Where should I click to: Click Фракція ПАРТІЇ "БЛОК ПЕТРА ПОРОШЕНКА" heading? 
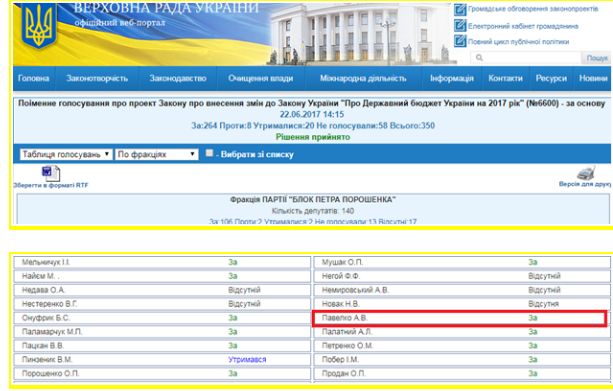point(313,199)
